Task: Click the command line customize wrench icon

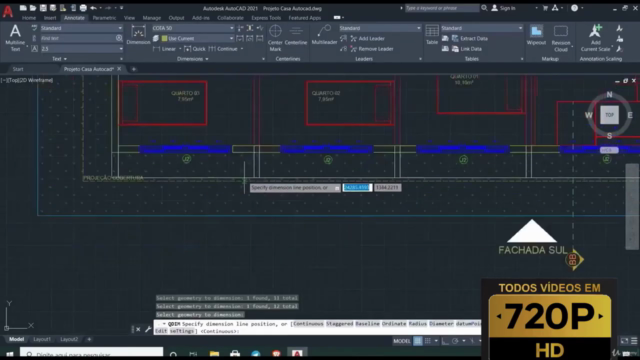Action: tap(148, 329)
